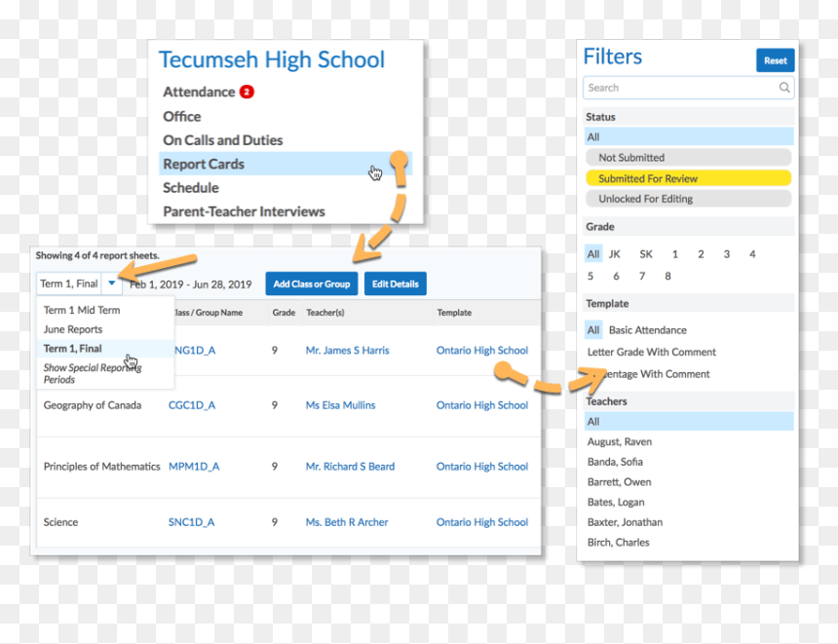Image resolution: width=838 pixels, height=644 pixels.
Task: Open Office in the school menu
Action: click(181, 117)
